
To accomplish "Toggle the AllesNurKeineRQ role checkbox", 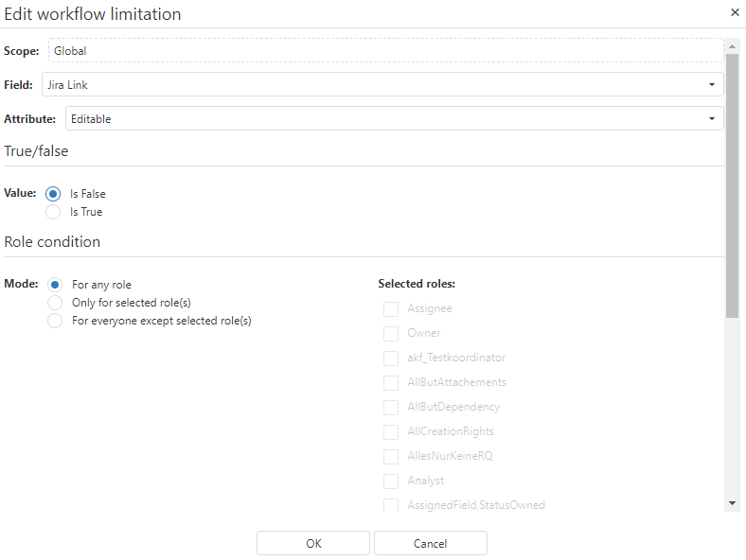I will (390, 457).
